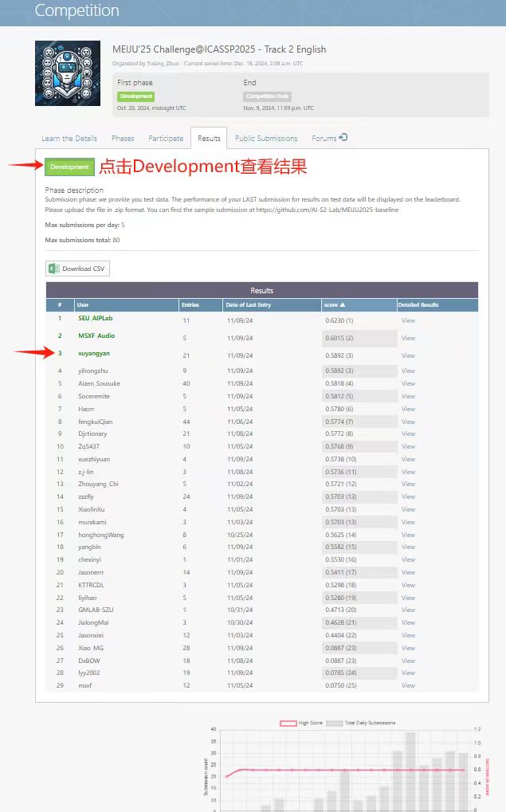Open MSXF_Audio user link
506x812 pixels.
tap(96, 337)
